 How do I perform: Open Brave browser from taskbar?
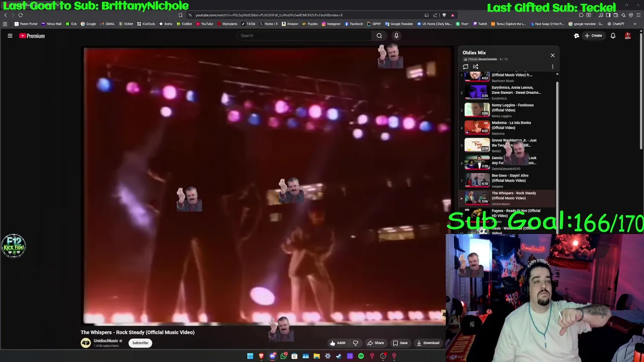click(x=261, y=356)
